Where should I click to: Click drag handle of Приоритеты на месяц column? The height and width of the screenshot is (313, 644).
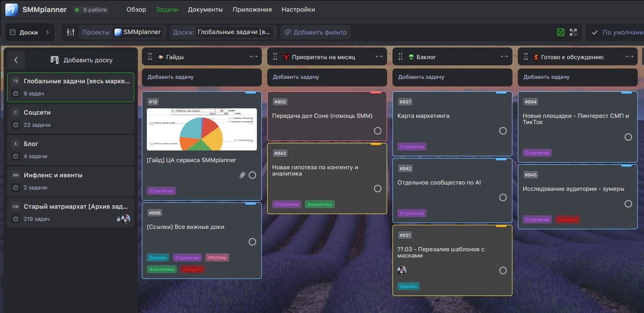(275, 57)
